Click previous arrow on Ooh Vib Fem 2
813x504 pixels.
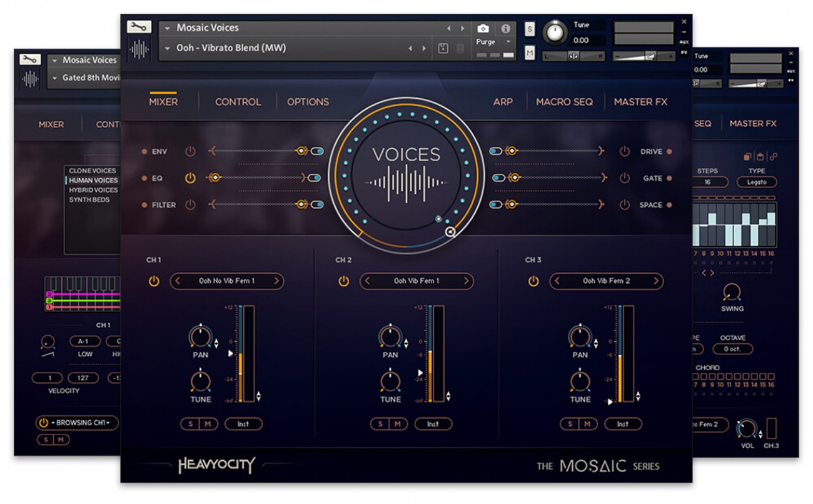click(557, 281)
